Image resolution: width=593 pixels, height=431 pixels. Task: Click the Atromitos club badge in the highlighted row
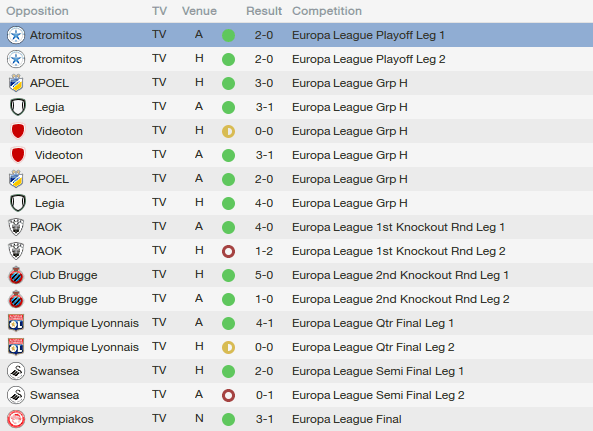[16, 35]
